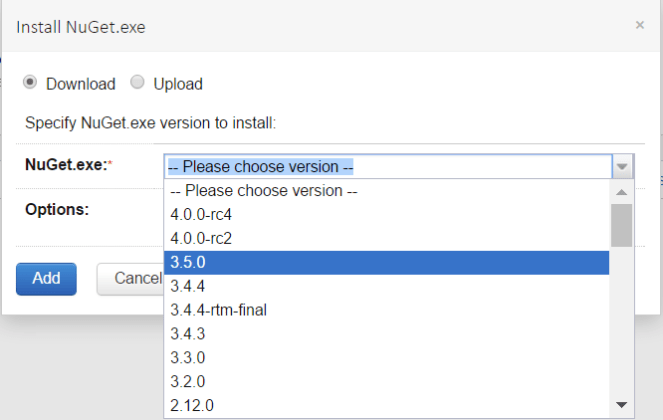Close the Install NuGet.exe dialog

(640, 25)
